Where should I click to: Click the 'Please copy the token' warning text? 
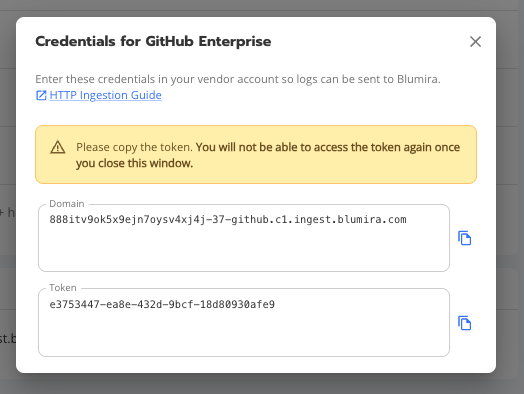268,155
